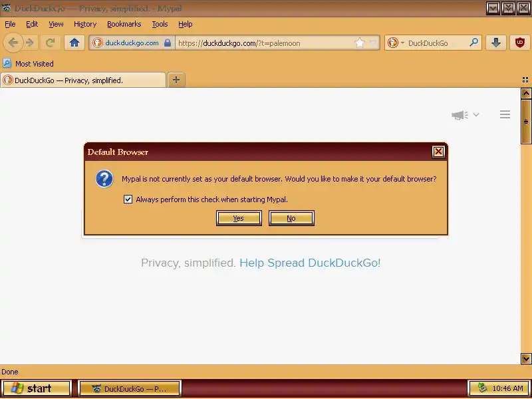The image size is (532, 399).
Task: Click the DuckDuckGo taskbar window button
Action: point(129,388)
